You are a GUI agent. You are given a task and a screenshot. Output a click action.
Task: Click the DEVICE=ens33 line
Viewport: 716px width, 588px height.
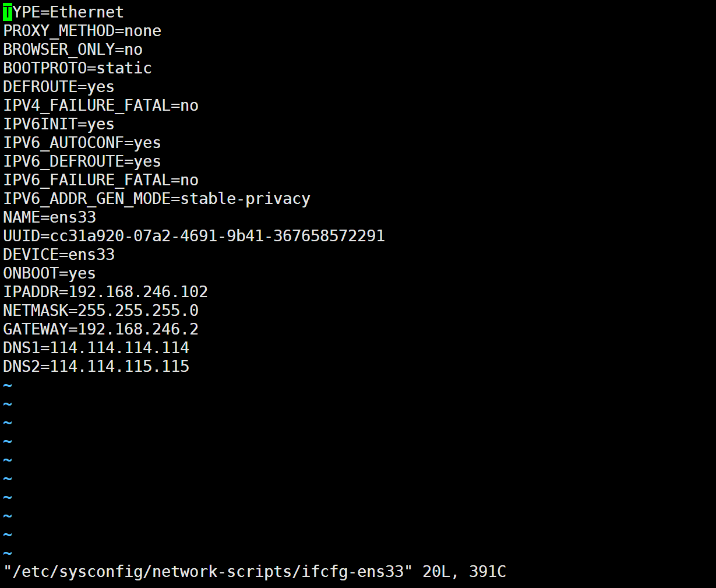coord(59,255)
